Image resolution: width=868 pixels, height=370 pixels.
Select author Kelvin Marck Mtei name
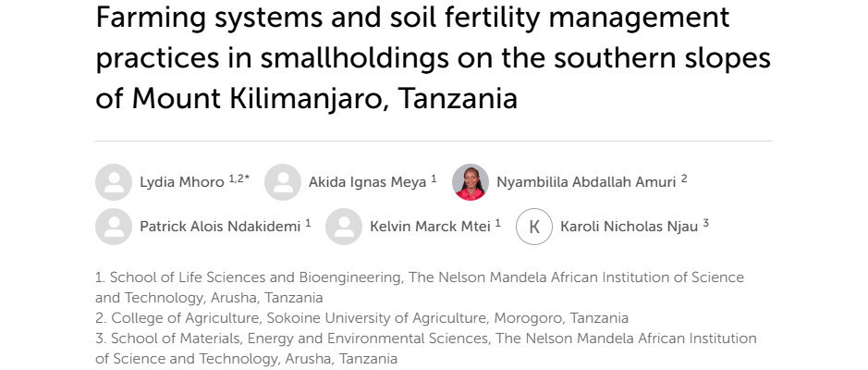click(430, 227)
